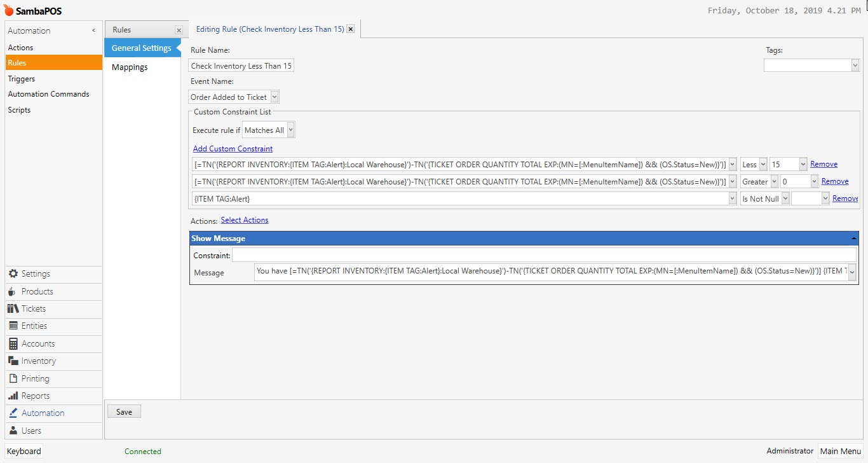Open the Reports chart icon
868x463 pixels.
coord(13,396)
